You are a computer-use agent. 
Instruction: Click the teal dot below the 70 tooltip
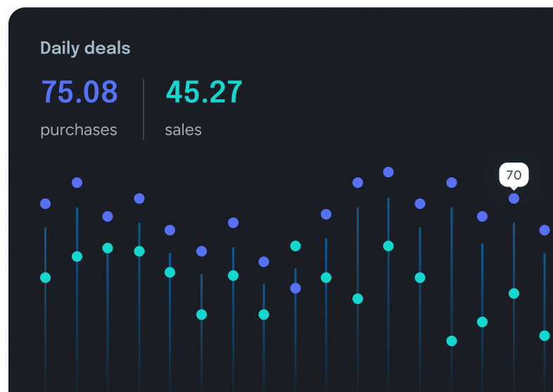514,293
